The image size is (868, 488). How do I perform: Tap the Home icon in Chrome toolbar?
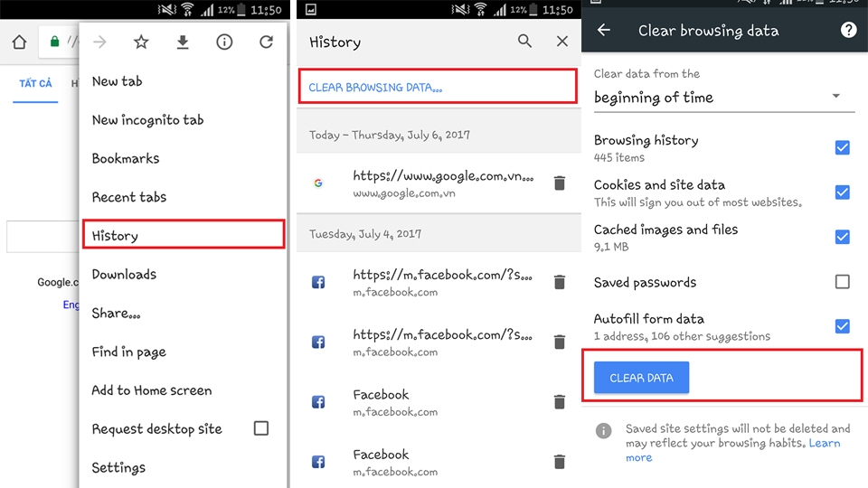(19, 42)
